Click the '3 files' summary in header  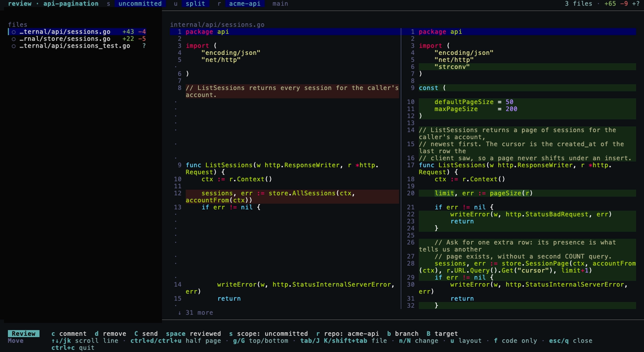tap(578, 4)
